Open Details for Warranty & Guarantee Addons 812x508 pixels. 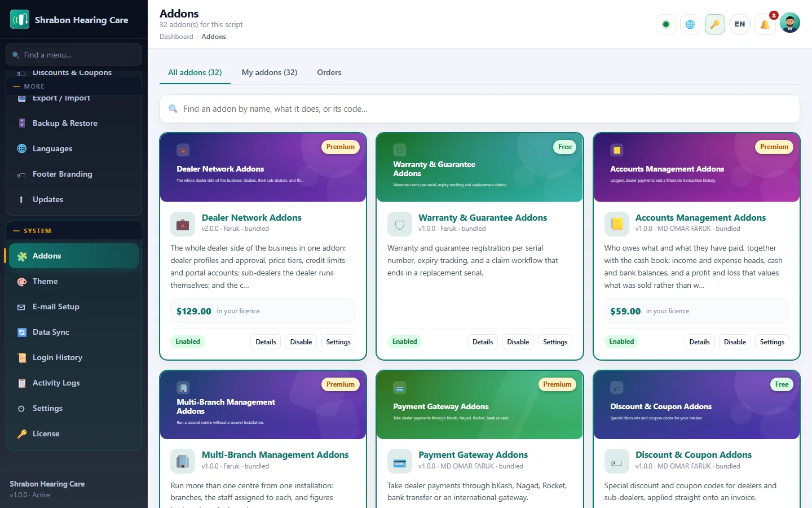(x=483, y=342)
